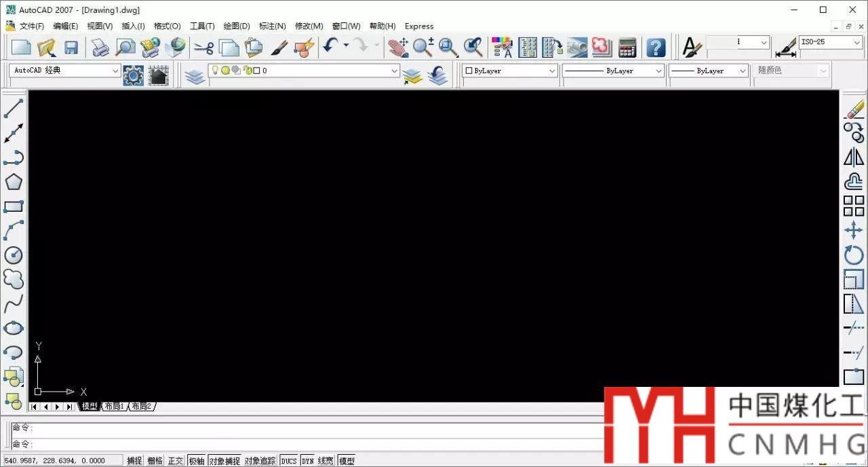Image resolution: width=868 pixels, height=467 pixels.
Task: Click the Match Properties brush icon
Action: (x=279, y=47)
